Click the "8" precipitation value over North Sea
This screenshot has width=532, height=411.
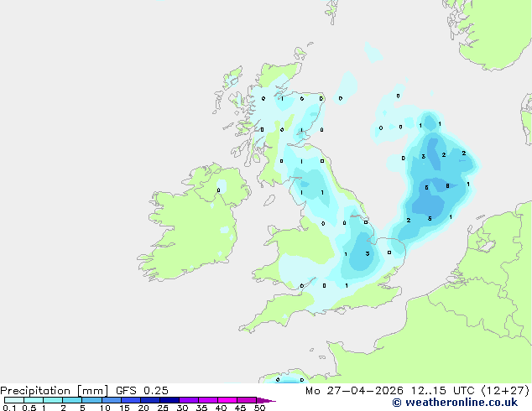click(447, 186)
